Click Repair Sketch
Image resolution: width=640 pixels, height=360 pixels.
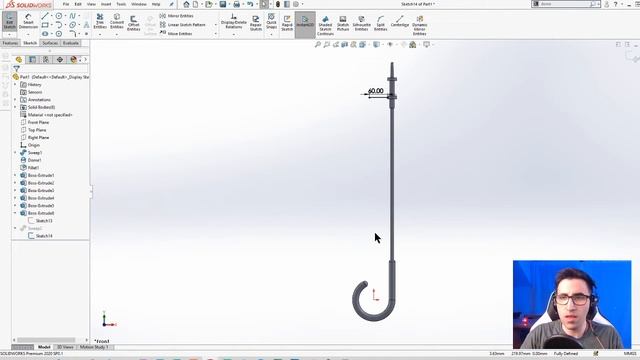[256, 24]
